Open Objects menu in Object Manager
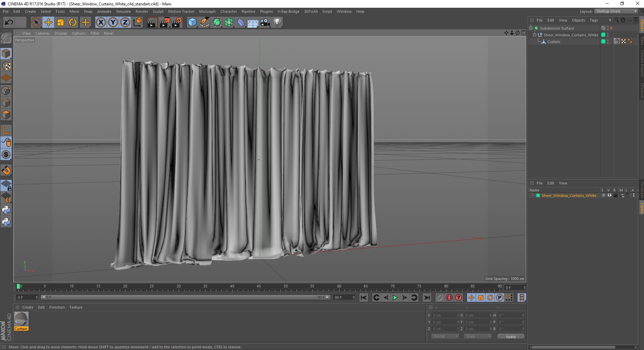The height and width of the screenshot is (350, 644). pyautogui.click(x=578, y=20)
